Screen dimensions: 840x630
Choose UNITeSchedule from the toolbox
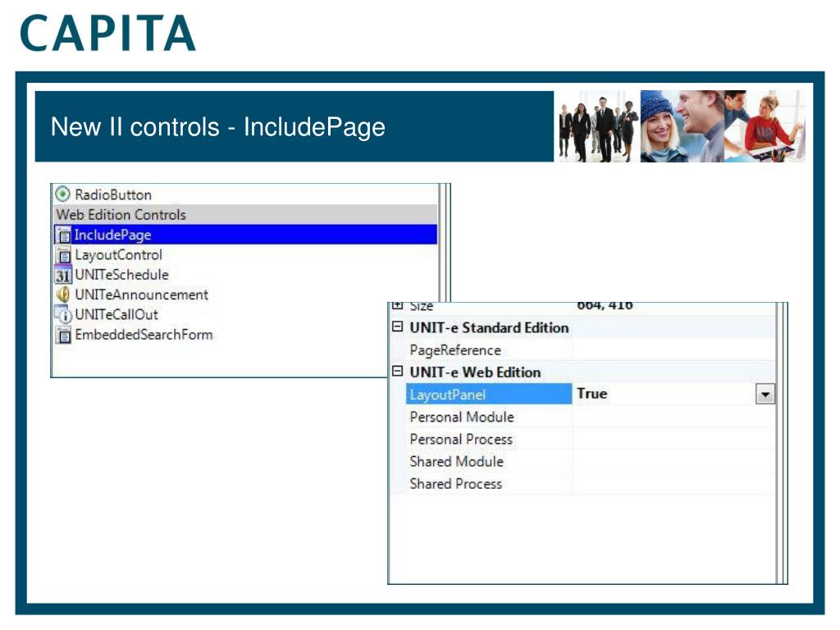(246, 275)
